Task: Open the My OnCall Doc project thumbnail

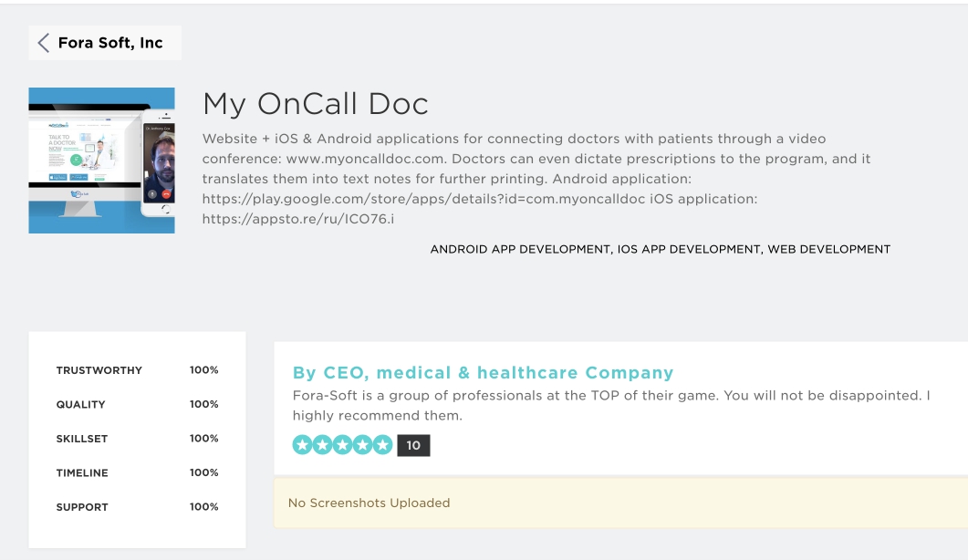Action: tap(101, 161)
